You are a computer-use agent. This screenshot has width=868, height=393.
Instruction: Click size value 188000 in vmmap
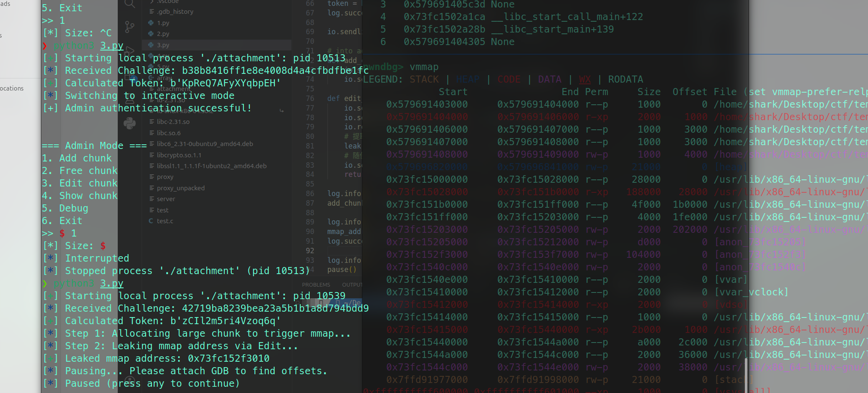tap(643, 192)
